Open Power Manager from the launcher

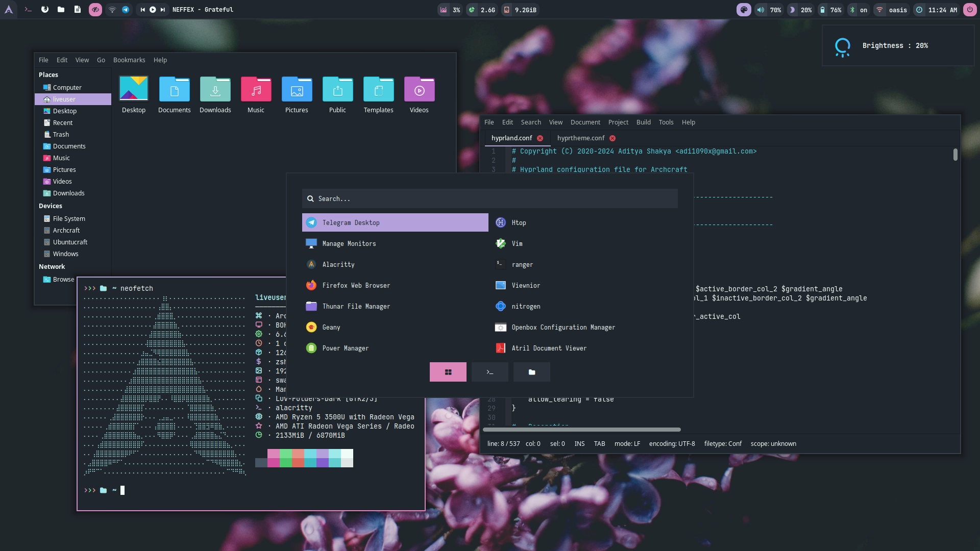pos(346,348)
